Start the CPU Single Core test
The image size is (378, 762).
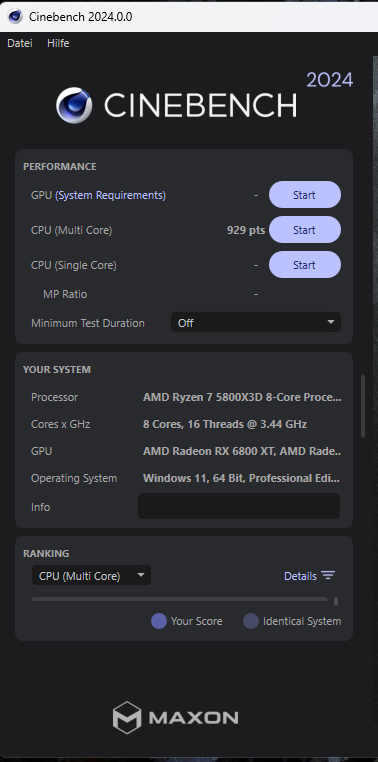click(x=305, y=265)
